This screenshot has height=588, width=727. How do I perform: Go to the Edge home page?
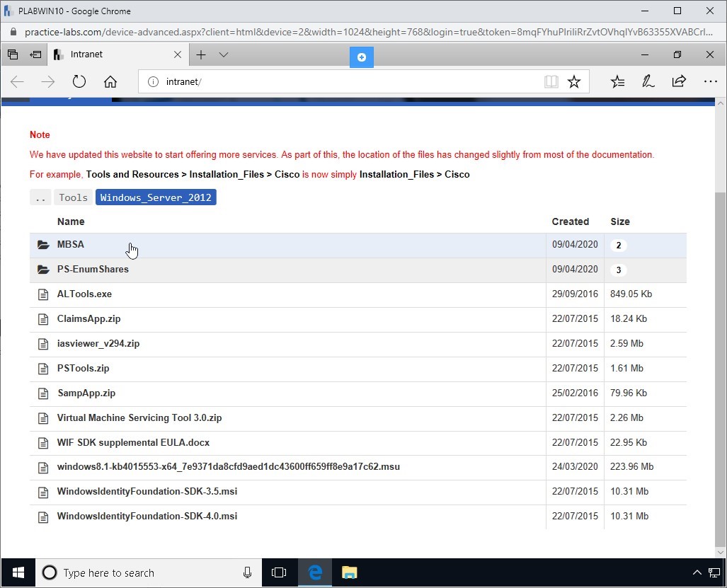pyautogui.click(x=110, y=81)
